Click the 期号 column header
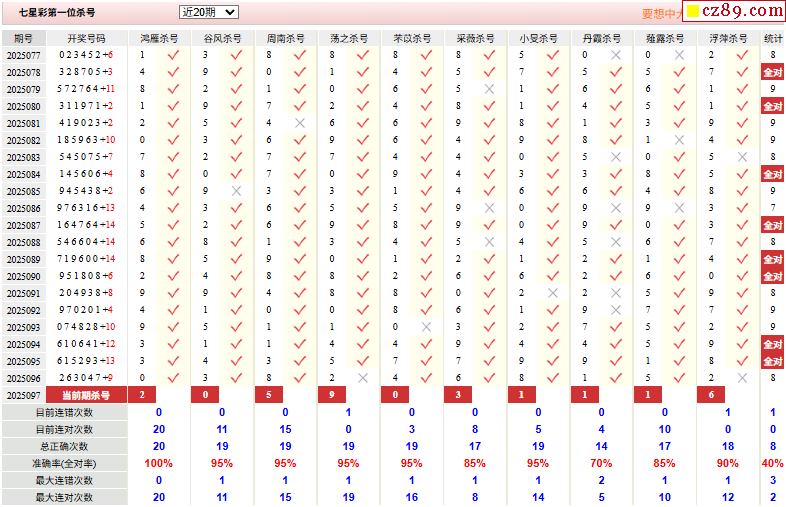The width and height of the screenshot is (786, 507). tap(24, 39)
